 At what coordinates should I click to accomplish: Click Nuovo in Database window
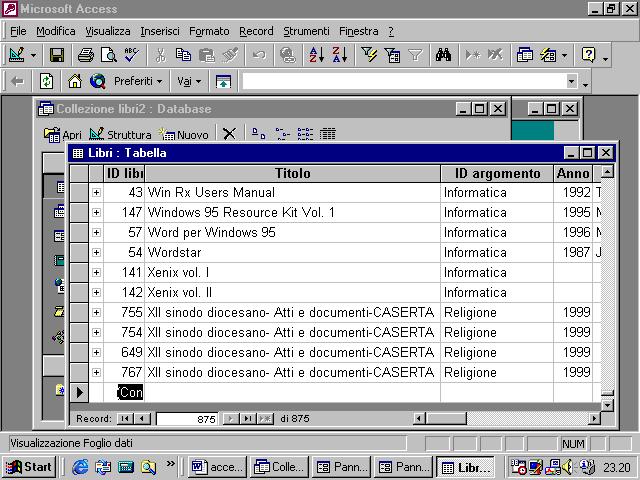click(184, 134)
